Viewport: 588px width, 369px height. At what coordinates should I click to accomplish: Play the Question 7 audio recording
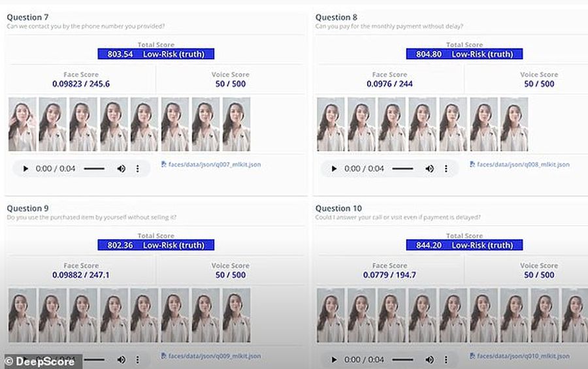click(25, 168)
